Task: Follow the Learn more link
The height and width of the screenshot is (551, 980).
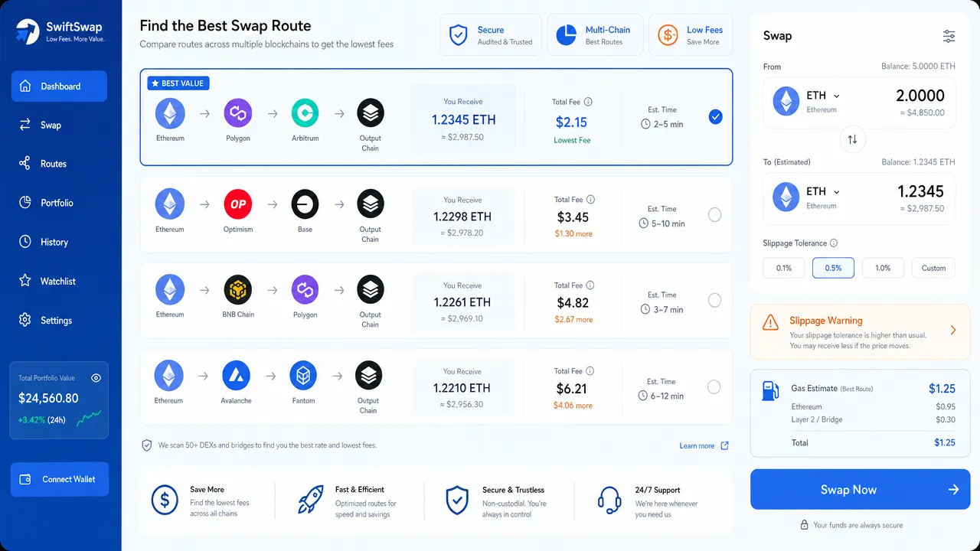Action: (x=697, y=445)
